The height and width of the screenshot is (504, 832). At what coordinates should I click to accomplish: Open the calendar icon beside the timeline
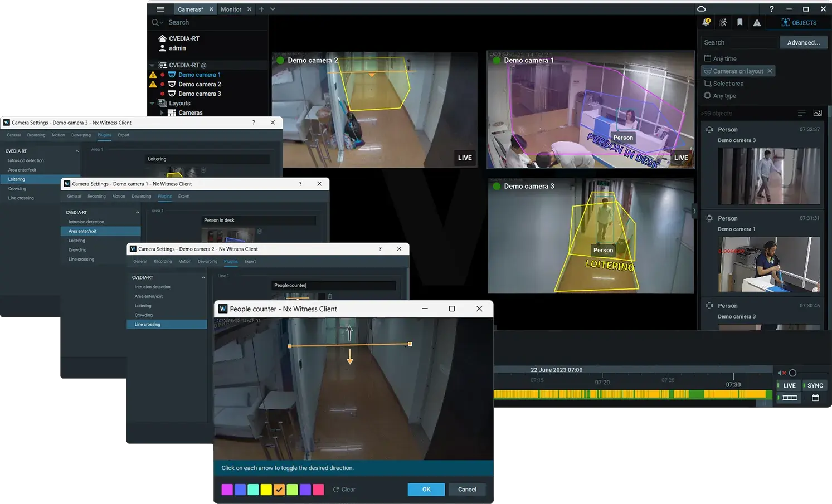(x=815, y=398)
